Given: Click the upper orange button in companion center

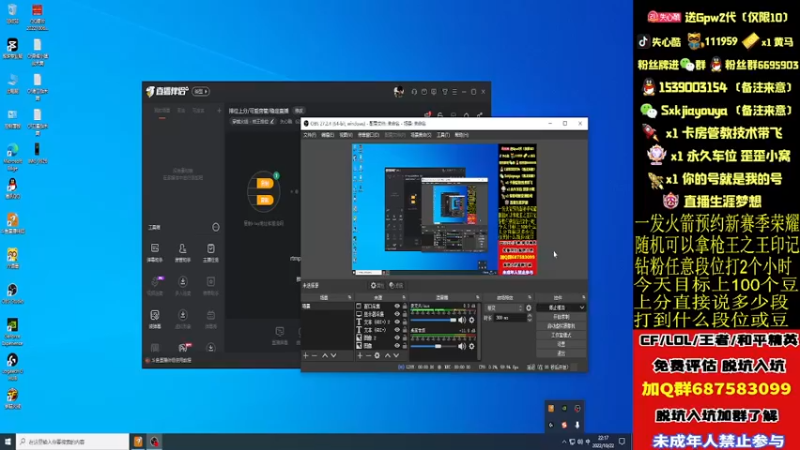Looking at the screenshot, I should (264, 183).
